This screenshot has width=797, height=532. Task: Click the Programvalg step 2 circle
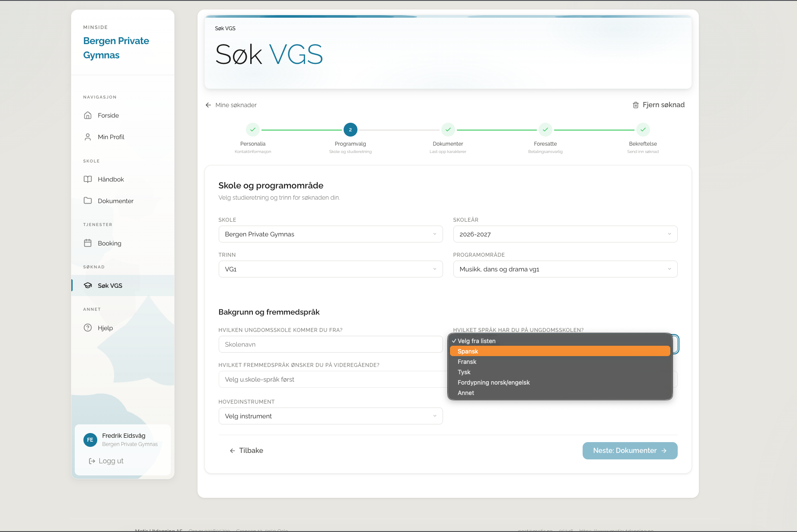tap(351, 130)
